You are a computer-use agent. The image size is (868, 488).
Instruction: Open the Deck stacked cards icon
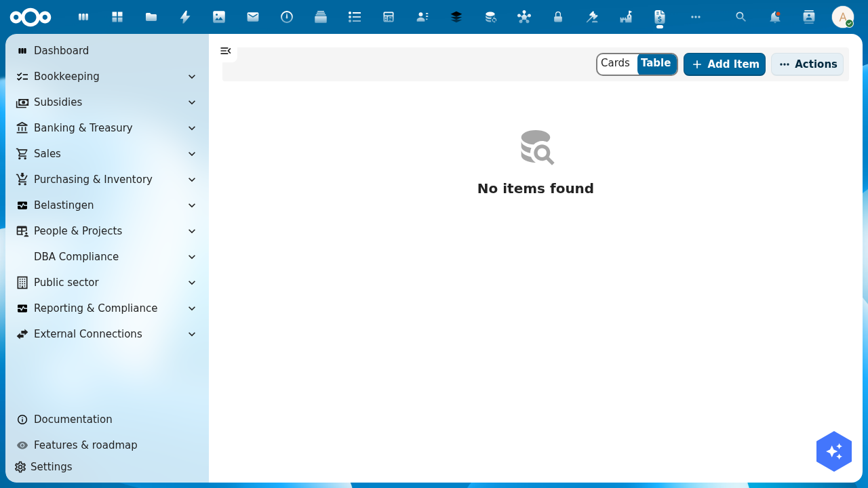click(x=321, y=17)
